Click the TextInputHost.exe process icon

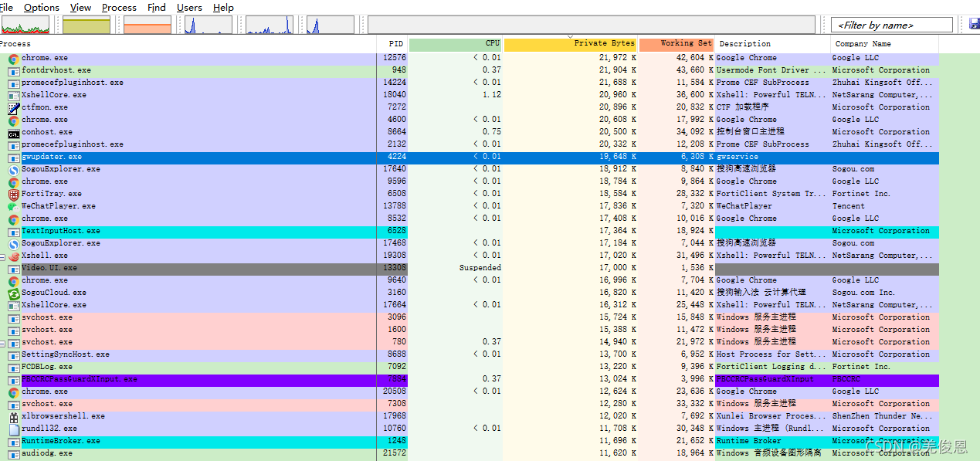(x=14, y=231)
